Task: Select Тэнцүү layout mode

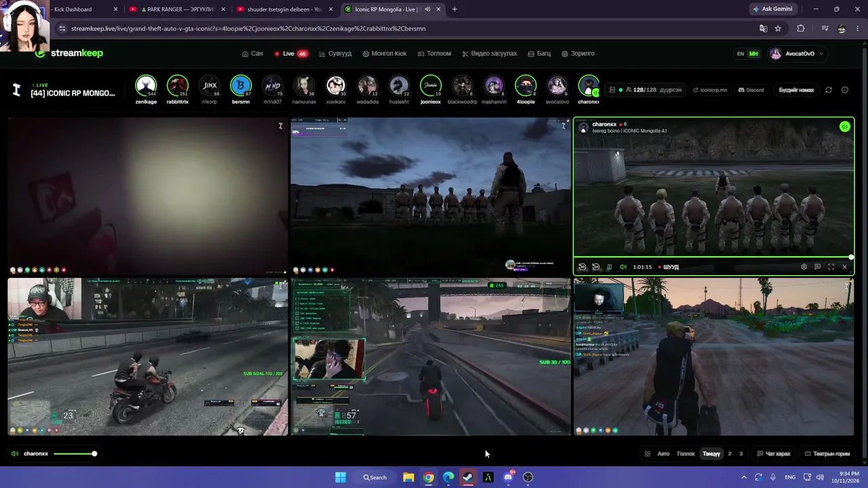Action: point(711,454)
